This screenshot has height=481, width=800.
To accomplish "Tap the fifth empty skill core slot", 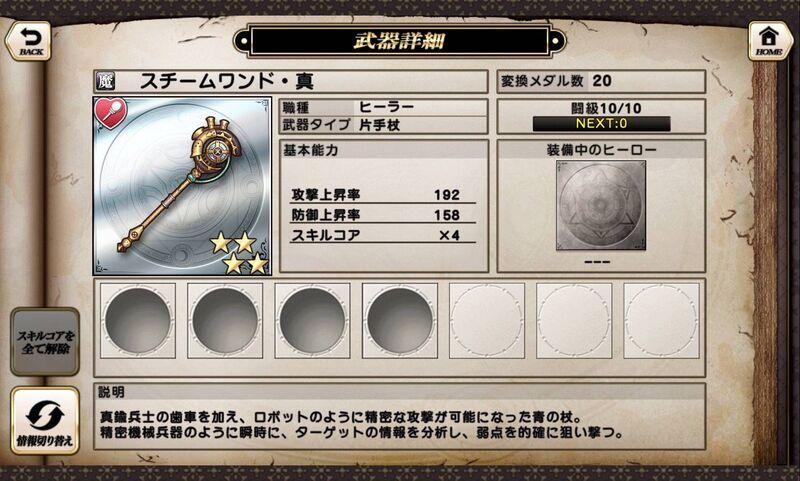I will click(487, 320).
